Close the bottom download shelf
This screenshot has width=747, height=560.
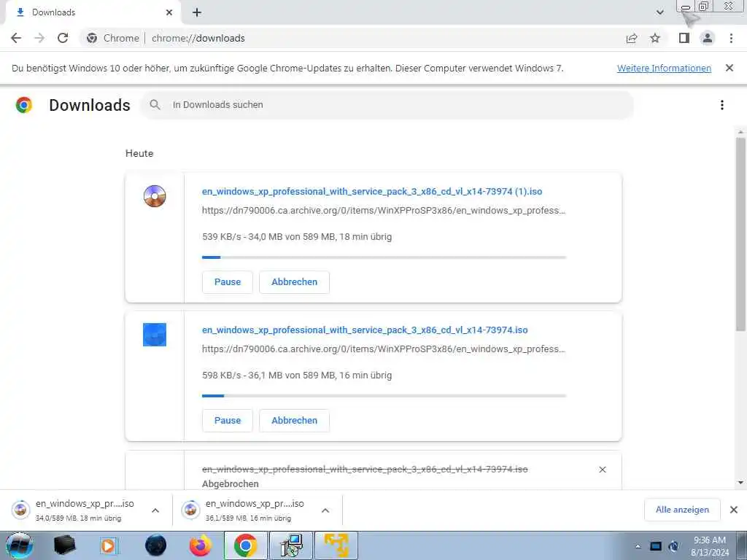734,510
